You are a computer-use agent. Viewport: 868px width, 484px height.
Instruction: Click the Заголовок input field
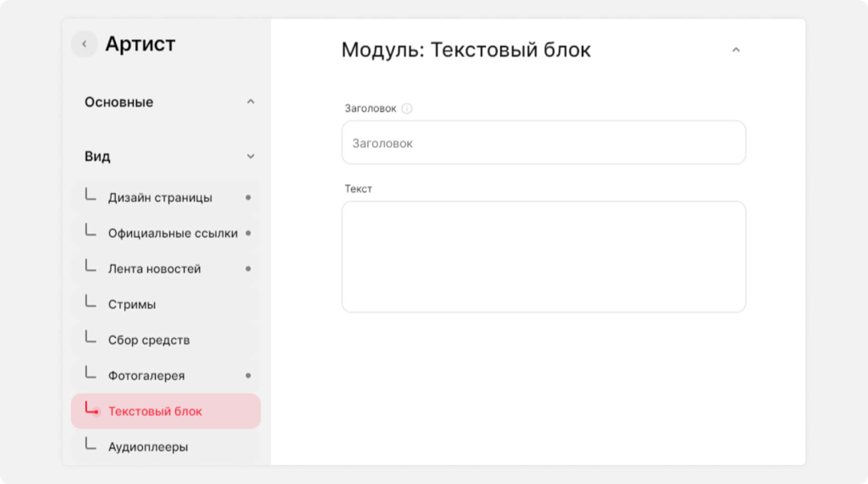[543, 143]
